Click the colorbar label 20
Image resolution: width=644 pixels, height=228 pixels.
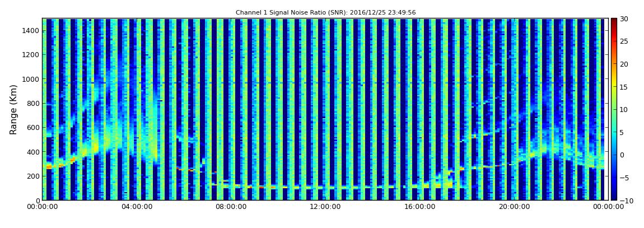tap(624, 64)
